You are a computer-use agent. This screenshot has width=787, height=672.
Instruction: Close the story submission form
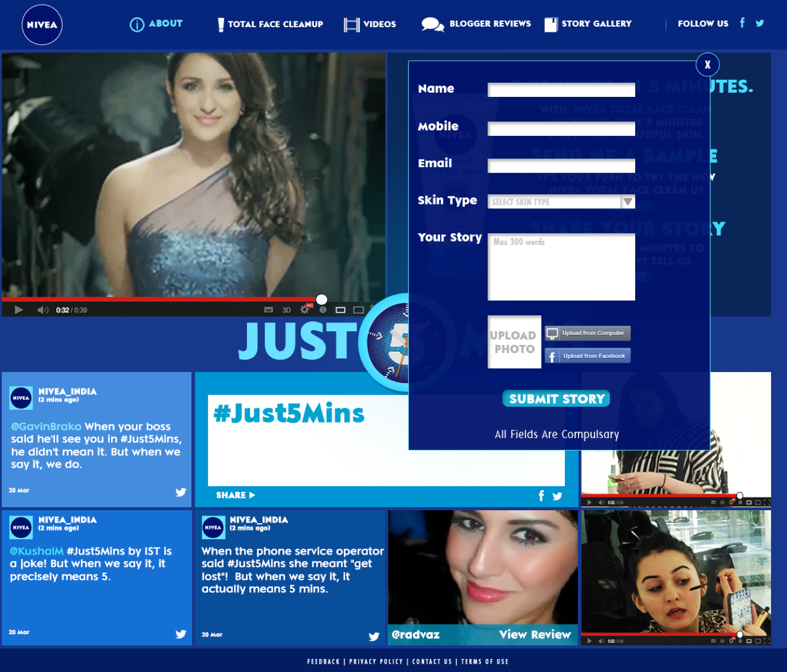(x=707, y=64)
